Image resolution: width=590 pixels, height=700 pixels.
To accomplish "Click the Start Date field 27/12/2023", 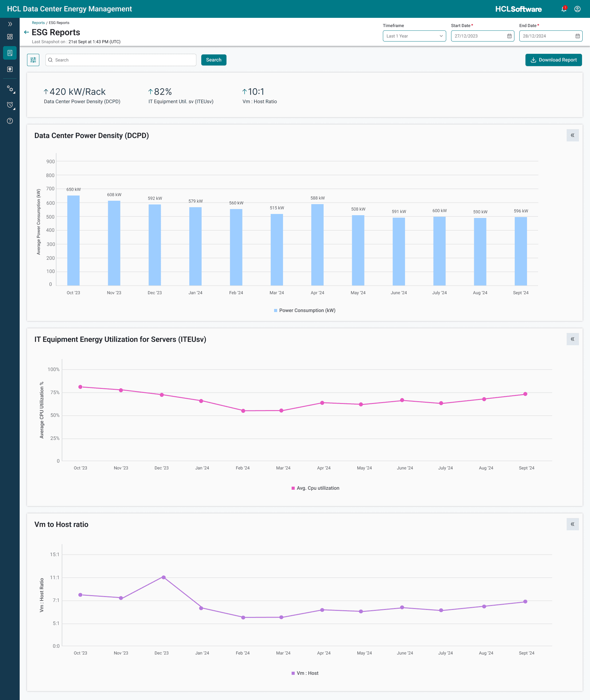I will pyautogui.click(x=482, y=36).
